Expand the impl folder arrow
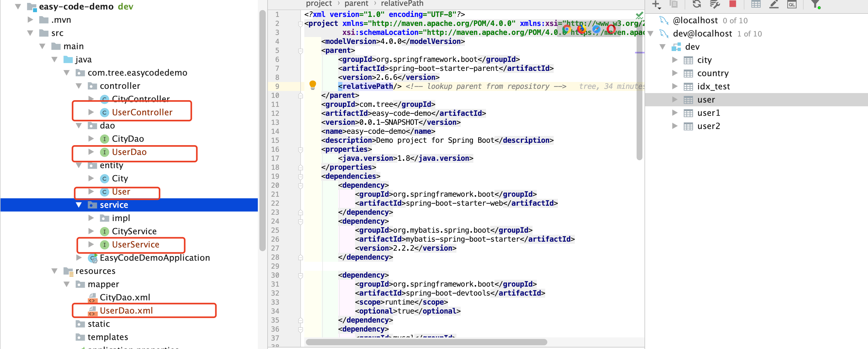This screenshot has width=868, height=349. (91, 218)
